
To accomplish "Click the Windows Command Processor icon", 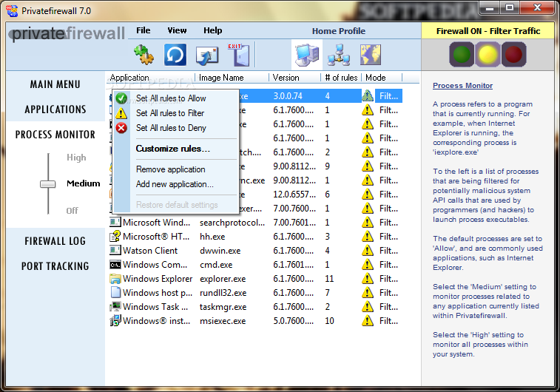I will pos(115,265).
